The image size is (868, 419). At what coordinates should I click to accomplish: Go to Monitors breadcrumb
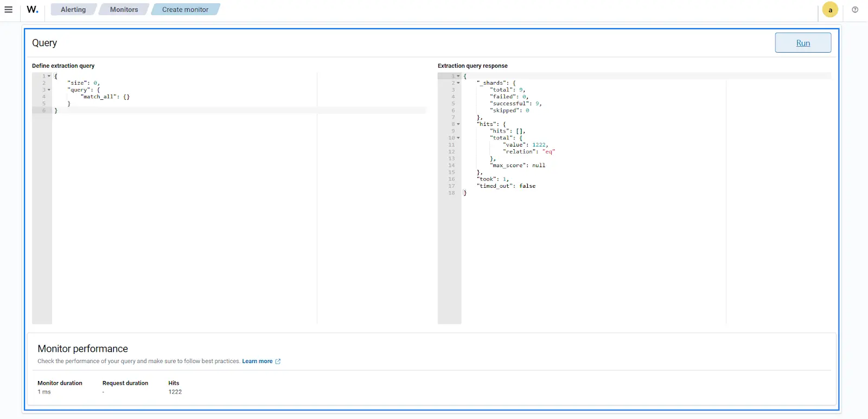coord(124,10)
